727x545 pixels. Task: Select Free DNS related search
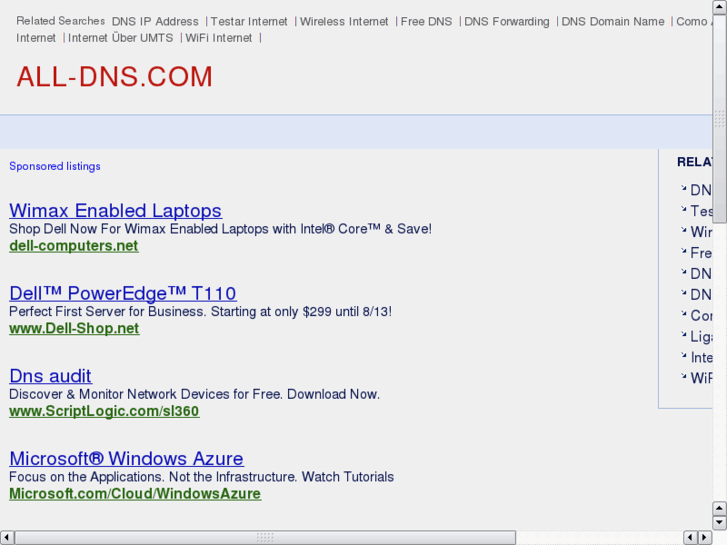[426, 22]
